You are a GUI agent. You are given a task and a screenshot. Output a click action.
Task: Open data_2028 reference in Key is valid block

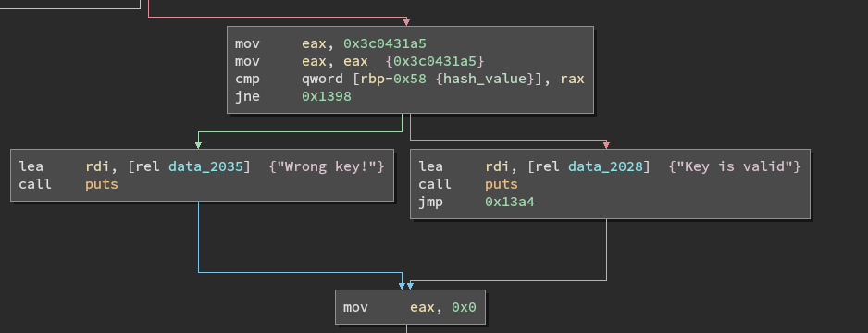pos(605,166)
